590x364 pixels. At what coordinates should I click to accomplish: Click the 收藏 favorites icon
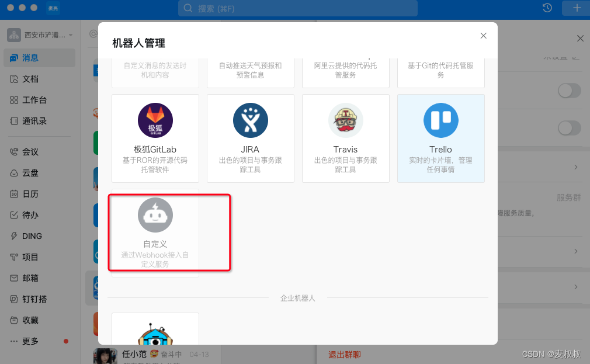coord(14,320)
